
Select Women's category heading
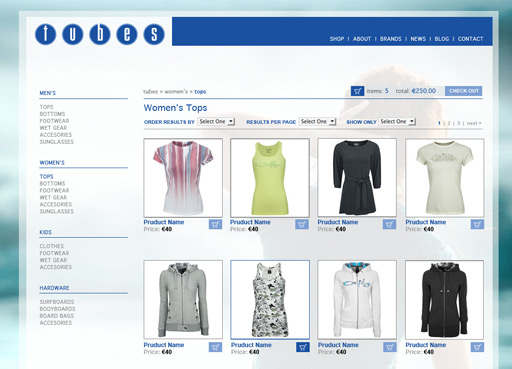pyautogui.click(x=52, y=163)
